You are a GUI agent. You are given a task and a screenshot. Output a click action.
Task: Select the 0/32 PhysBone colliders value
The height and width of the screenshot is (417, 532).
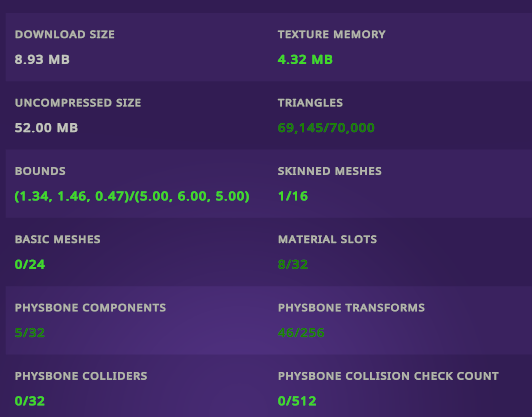[x=30, y=401]
